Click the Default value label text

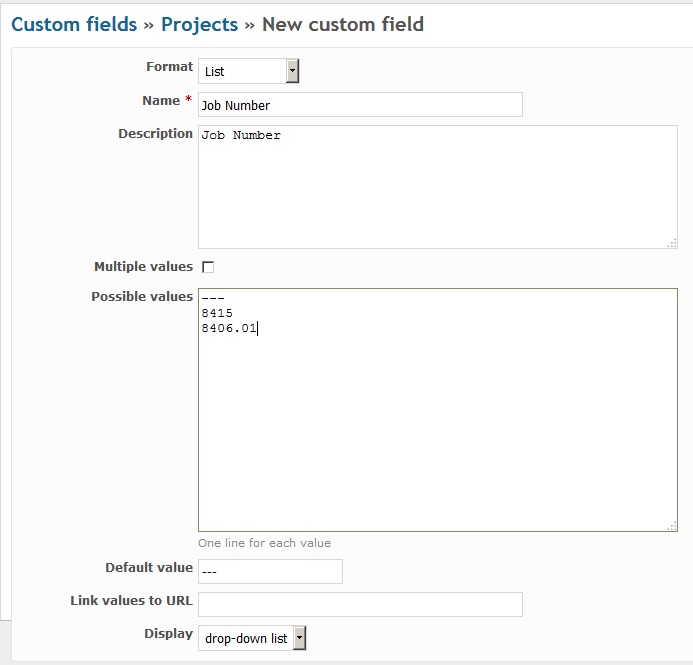click(149, 567)
